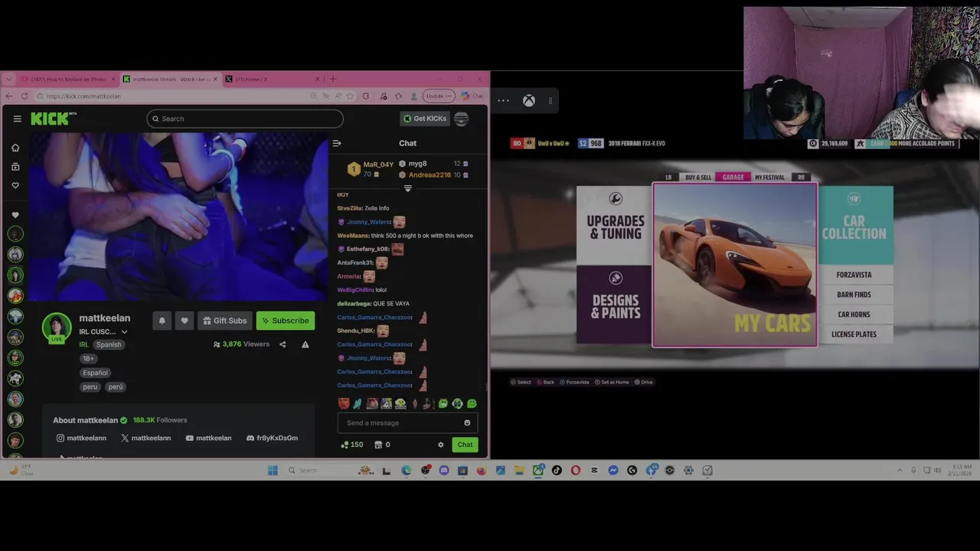Screen dimensions: 980x551
Task: Open the Windows Start menu
Action: pos(273,470)
